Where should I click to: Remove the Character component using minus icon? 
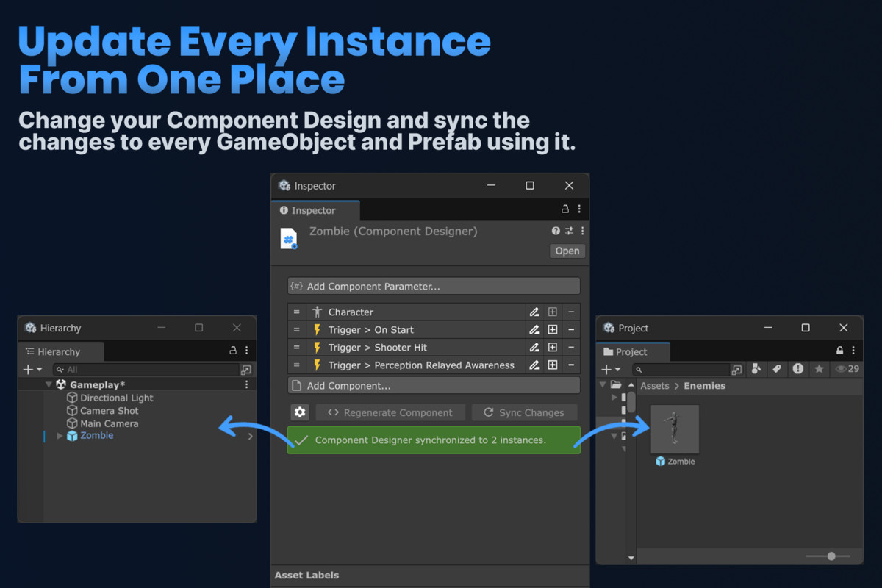(x=571, y=312)
